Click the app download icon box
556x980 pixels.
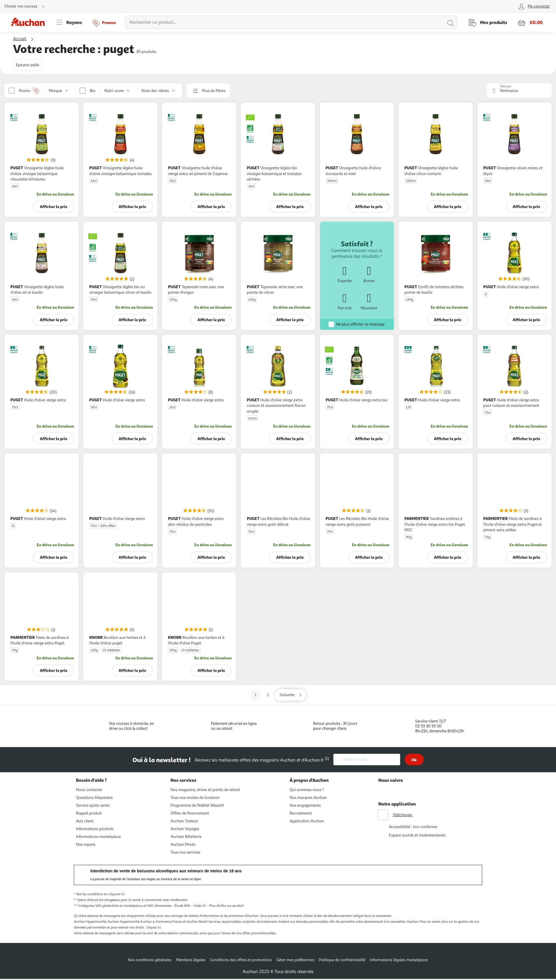point(383,815)
